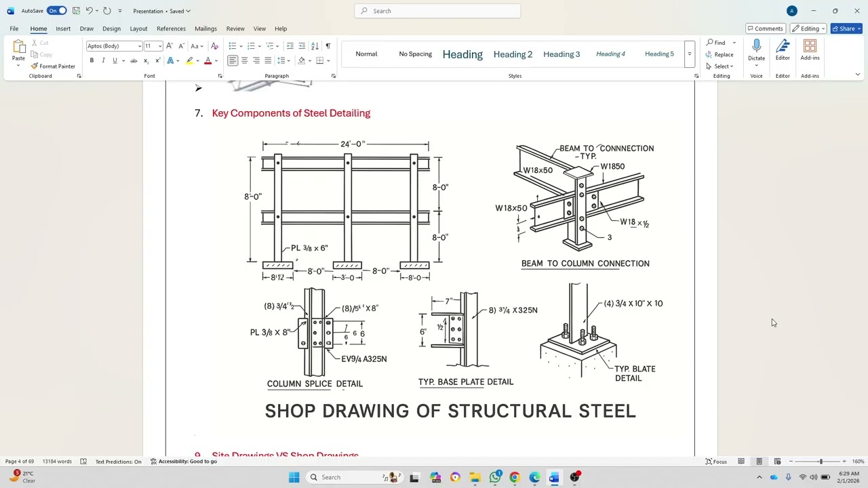
Task: Click Clear All Formatting icon
Action: [214, 46]
